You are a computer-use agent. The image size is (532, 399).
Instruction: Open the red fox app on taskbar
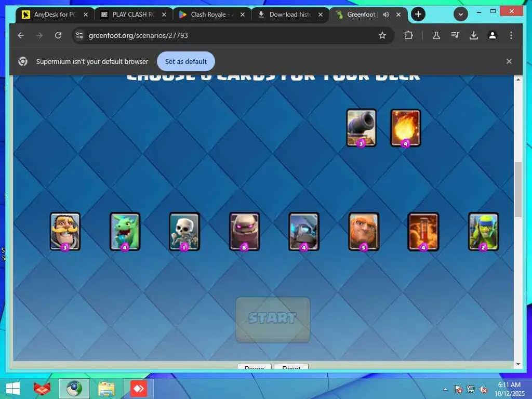click(42, 389)
